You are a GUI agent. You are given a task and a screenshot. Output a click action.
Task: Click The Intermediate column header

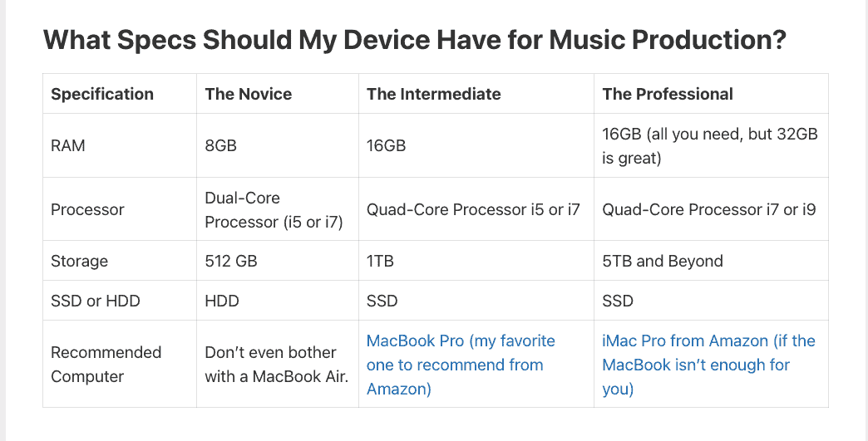coord(433,94)
